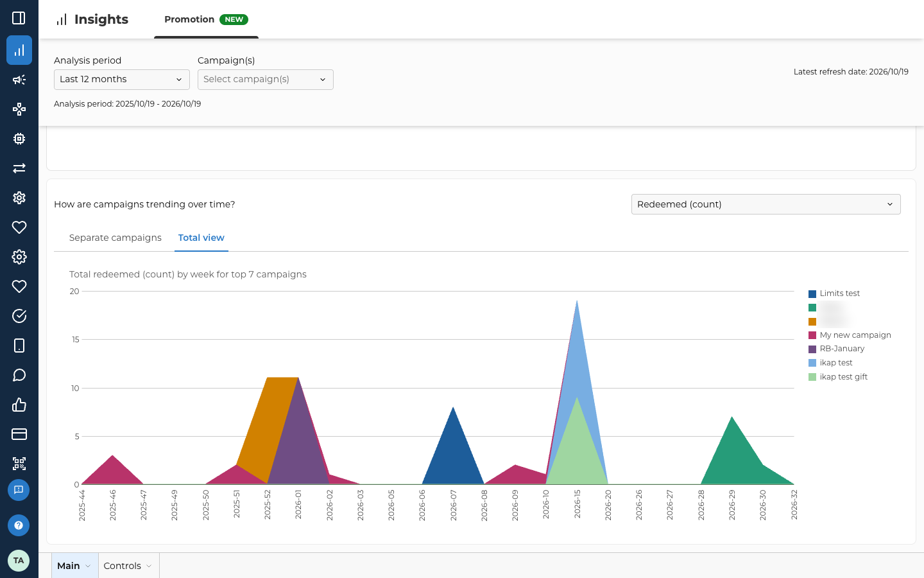Click the NEW badge beside Promotion

tap(234, 19)
